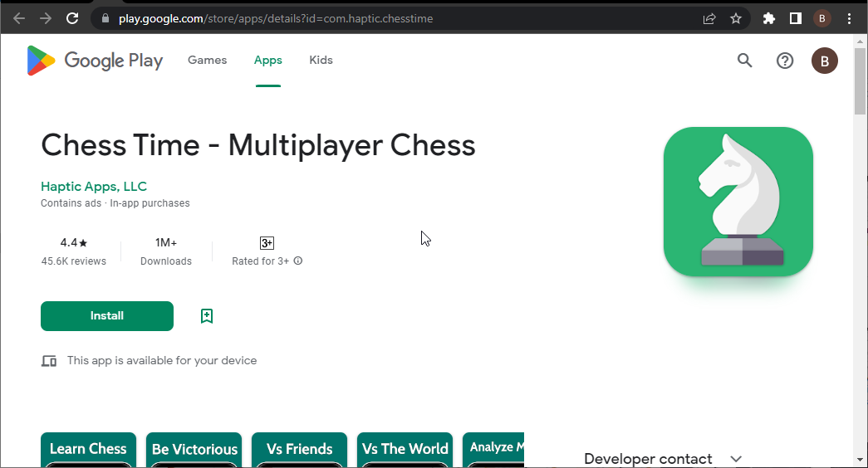Open the Vs Friends screenshot

299,450
